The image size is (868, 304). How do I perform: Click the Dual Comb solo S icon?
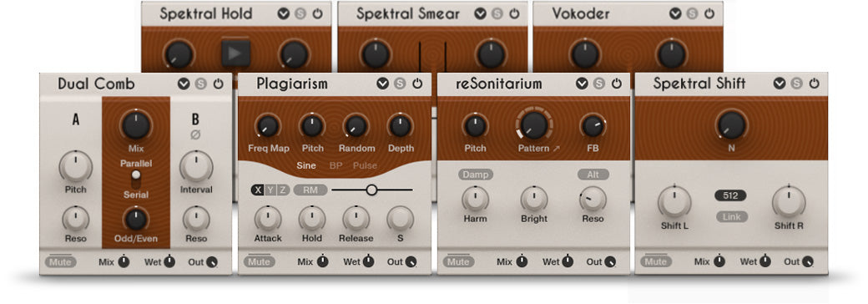click(x=200, y=84)
